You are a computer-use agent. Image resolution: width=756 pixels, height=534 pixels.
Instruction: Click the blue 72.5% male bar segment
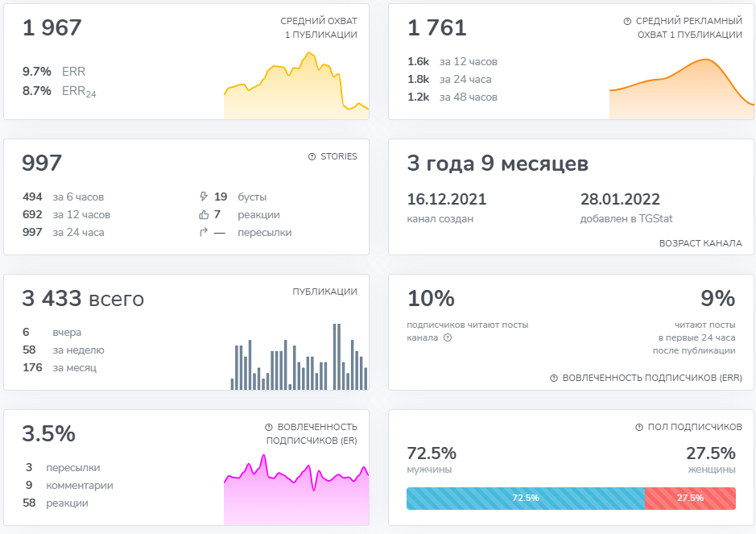[x=525, y=498]
